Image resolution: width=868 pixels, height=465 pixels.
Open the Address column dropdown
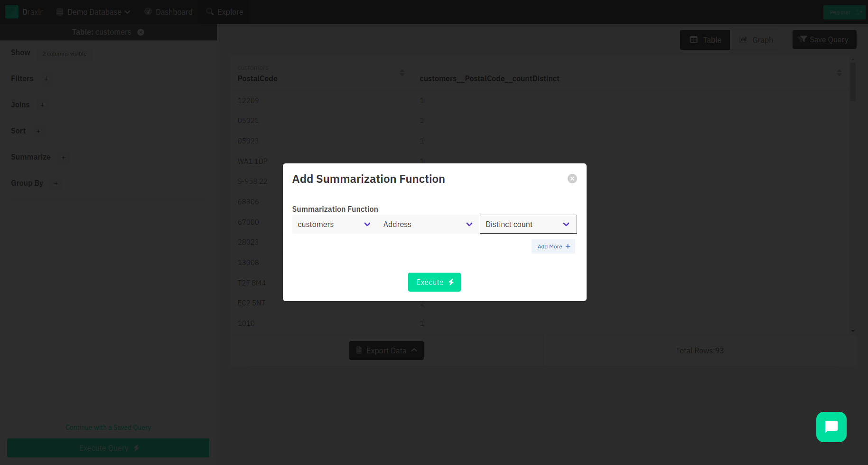(428, 224)
